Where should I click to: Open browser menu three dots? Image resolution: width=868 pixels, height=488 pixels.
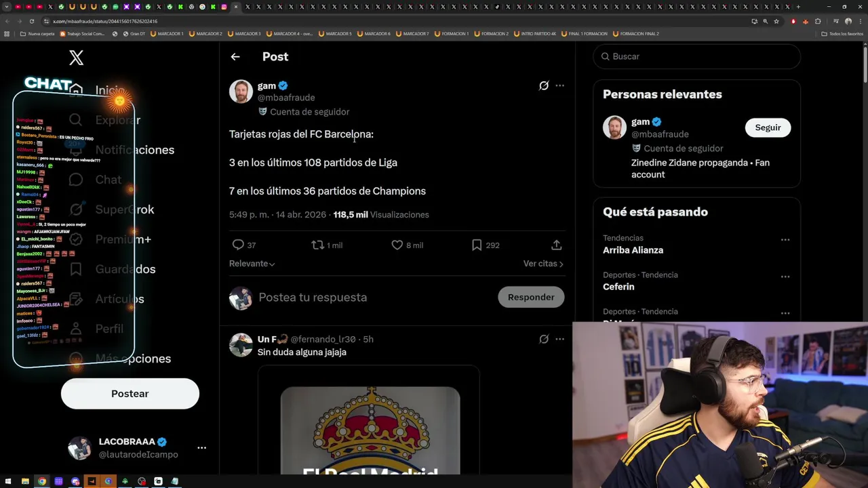click(x=861, y=21)
